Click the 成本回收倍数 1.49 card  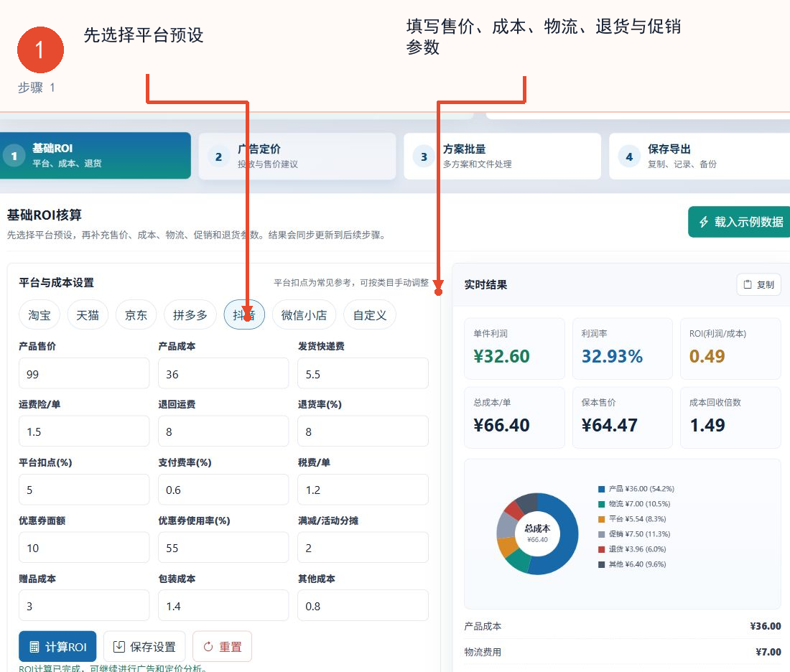(x=730, y=418)
